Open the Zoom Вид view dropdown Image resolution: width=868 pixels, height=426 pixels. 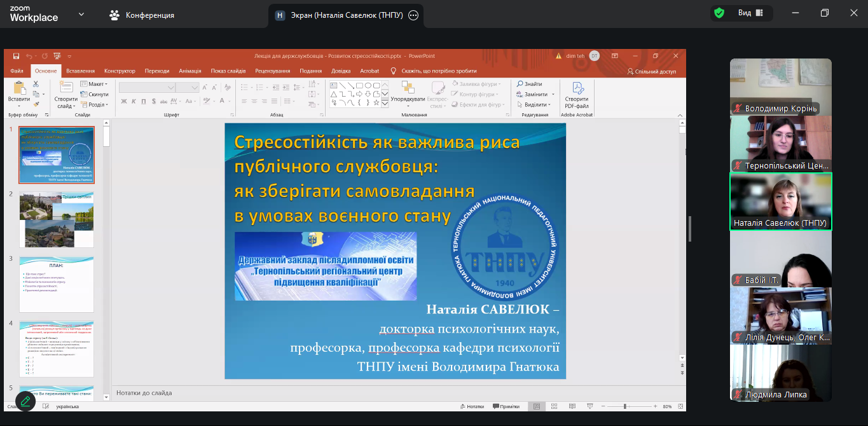[x=750, y=13]
